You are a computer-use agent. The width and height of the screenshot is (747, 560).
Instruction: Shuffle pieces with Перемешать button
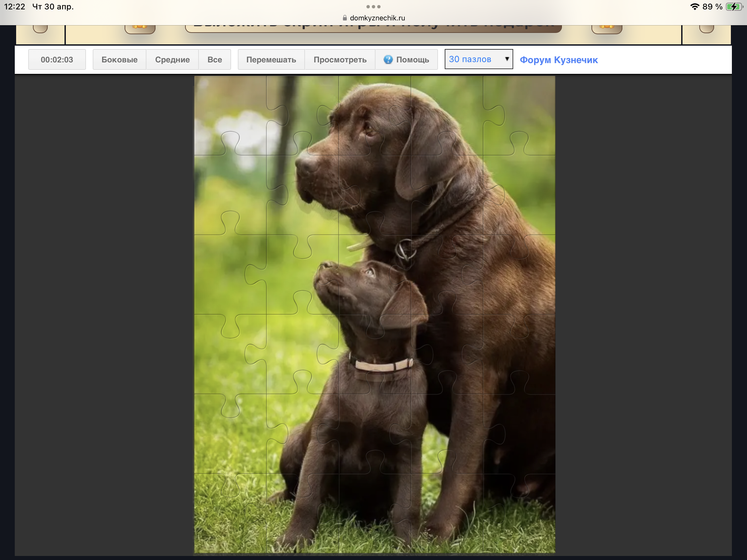click(x=271, y=60)
